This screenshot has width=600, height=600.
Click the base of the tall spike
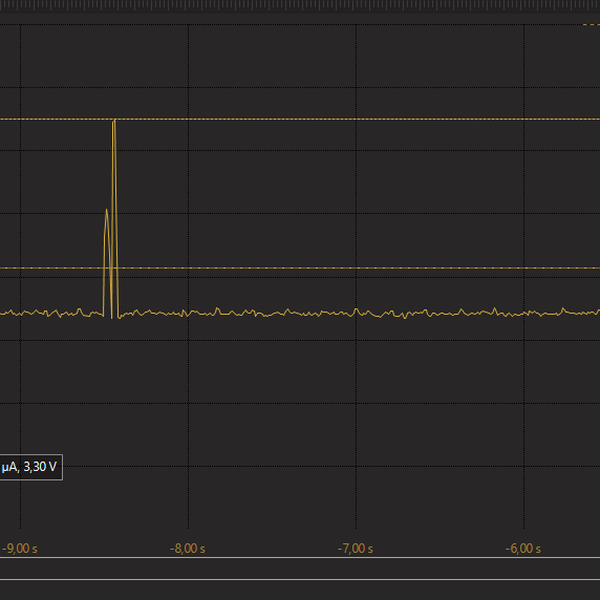(x=115, y=312)
